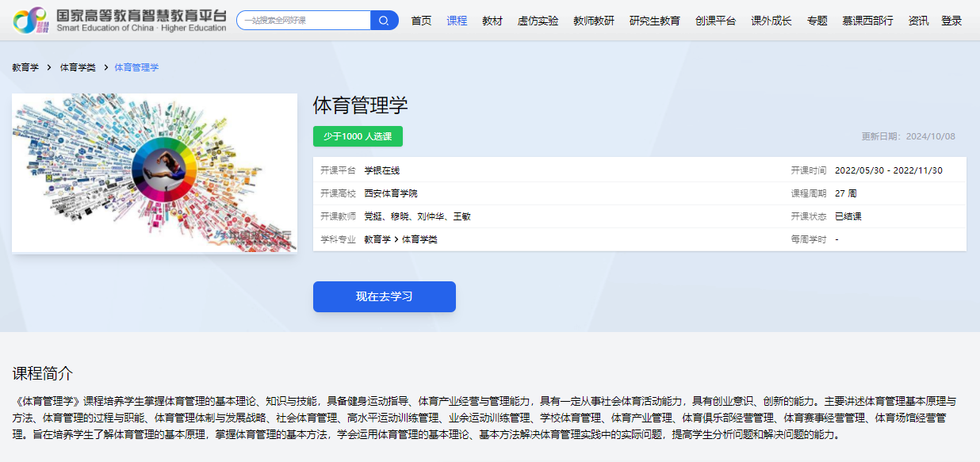Open the 虚仿实验 menu item
The width and height of the screenshot is (980, 462).
[x=538, y=21]
